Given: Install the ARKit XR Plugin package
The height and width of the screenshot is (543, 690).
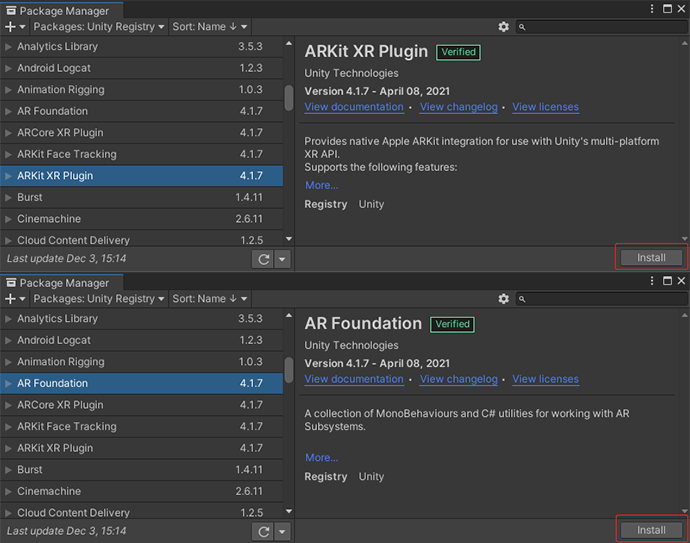Looking at the screenshot, I should (x=651, y=257).
